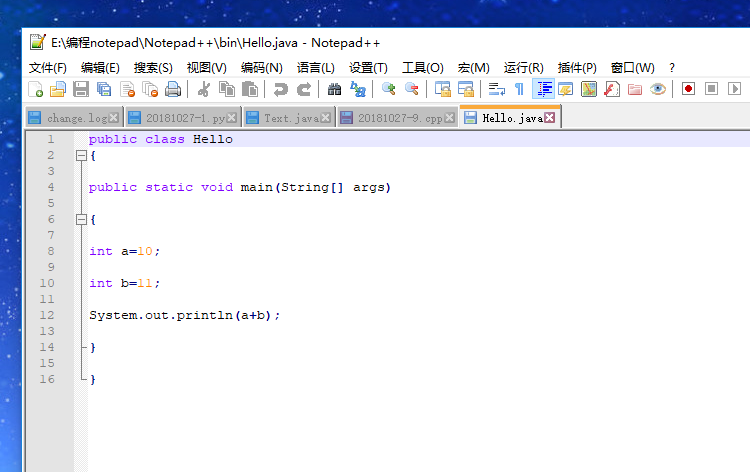Cut selection with the scissors icon
The image size is (750, 472).
[204, 89]
